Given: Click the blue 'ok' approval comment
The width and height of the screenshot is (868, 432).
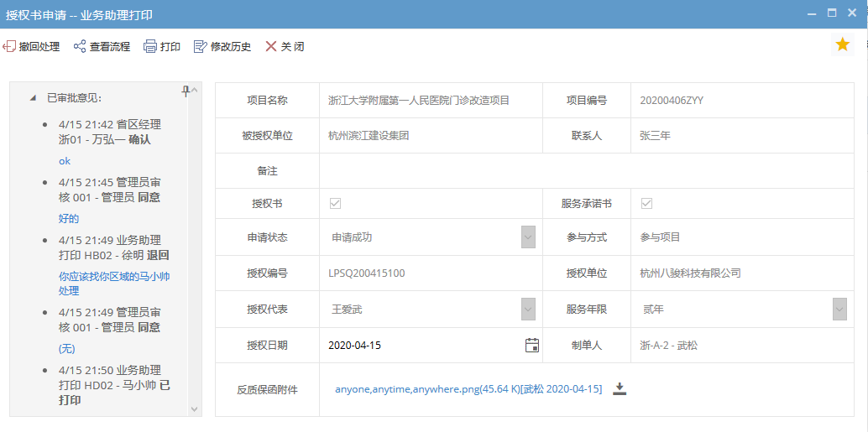Looking at the screenshot, I should click(65, 160).
